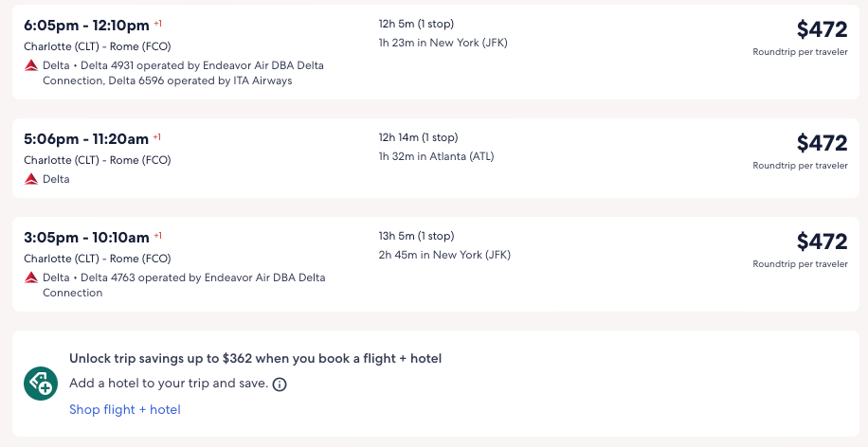Click the green flight + hotel savings icon
868x447 pixels.
40,384
